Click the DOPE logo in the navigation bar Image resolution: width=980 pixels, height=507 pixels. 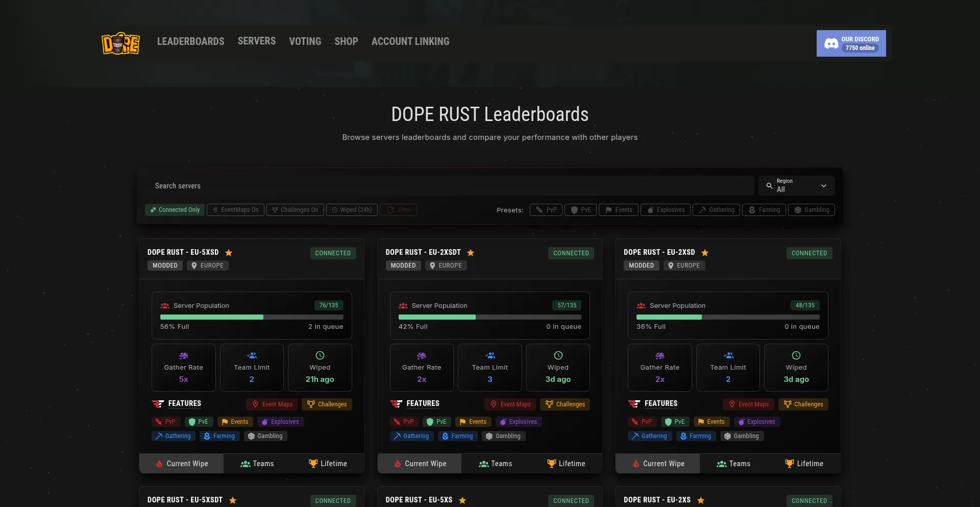click(x=120, y=43)
